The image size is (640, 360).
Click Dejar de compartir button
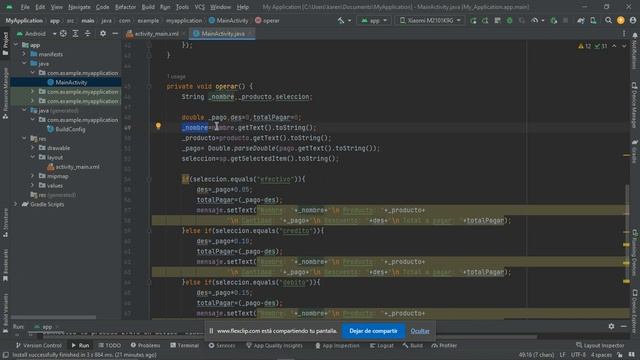pos(373,331)
